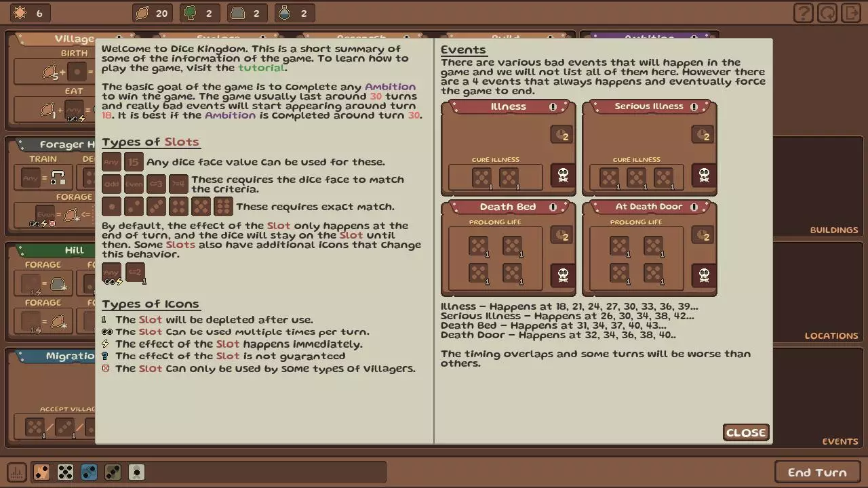868x488 pixels.
Task: Click the info icon on Serious Illness
Action: coord(694,106)
